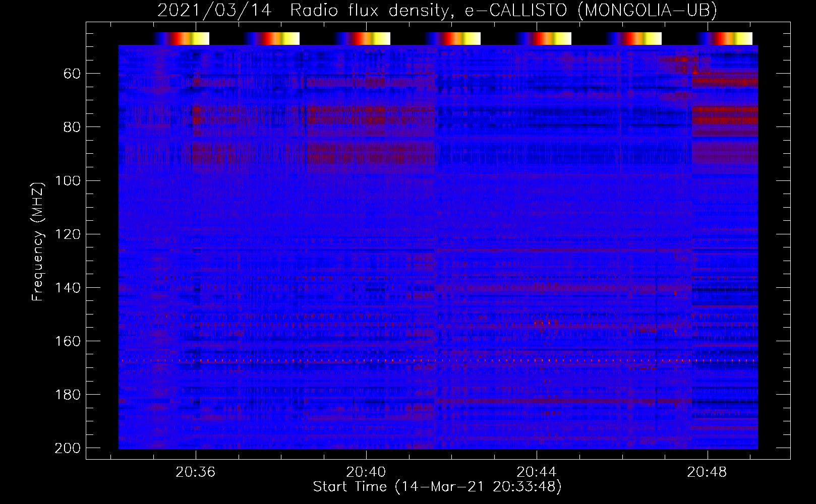The width and height of the screenshot is (816, 504).
Task: Click the fifth color scale bar from the left
Action: tap(543, 39)
